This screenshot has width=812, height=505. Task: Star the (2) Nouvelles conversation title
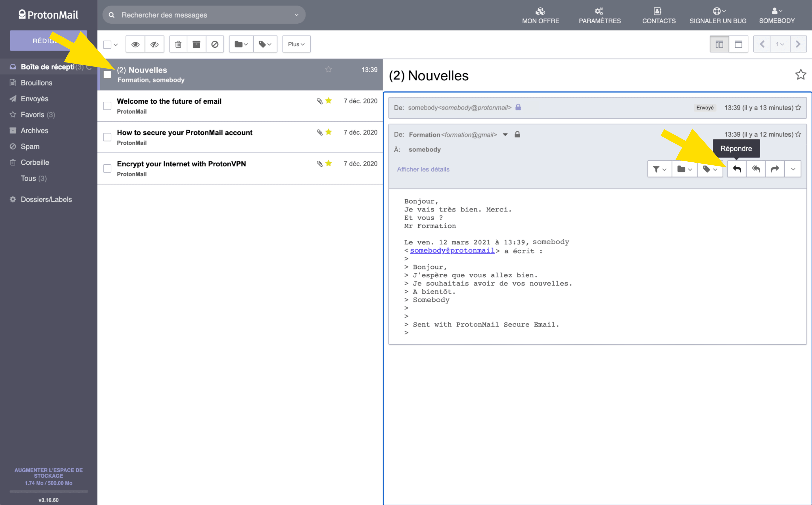click(x=801, y=75)
